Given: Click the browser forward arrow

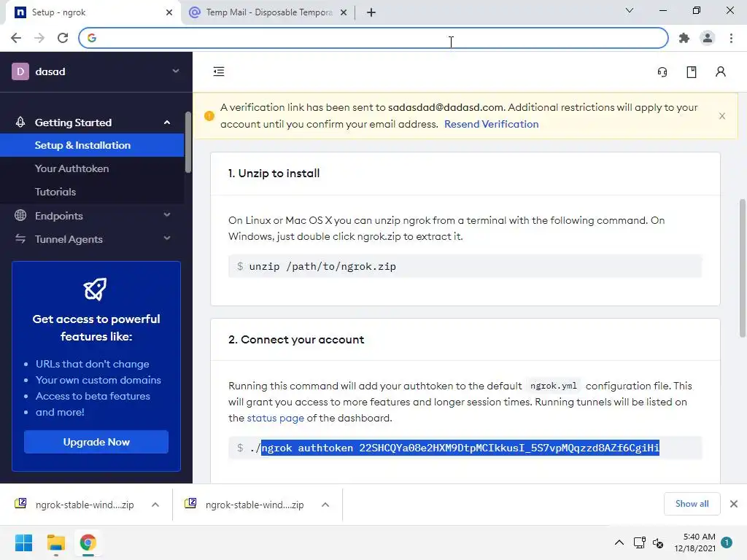Looking at the screenshot, I should pyautogui.click(x=39, y=38).
